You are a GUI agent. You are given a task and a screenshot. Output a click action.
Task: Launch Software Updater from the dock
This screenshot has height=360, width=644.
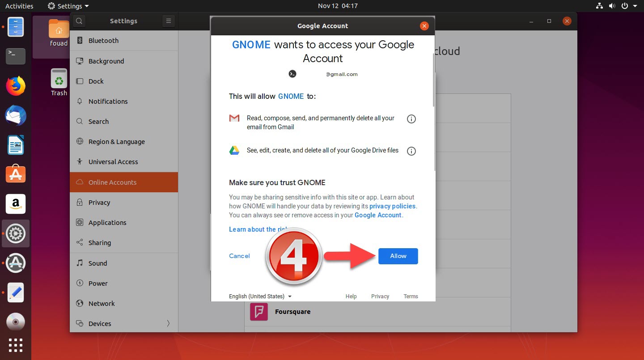point(16,263)
